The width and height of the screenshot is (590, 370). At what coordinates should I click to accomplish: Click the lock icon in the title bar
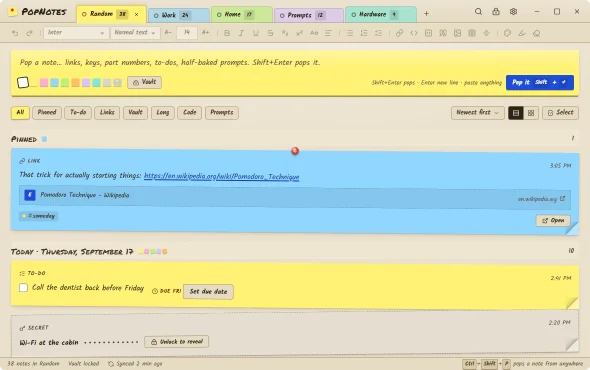[x=496, y=12]
